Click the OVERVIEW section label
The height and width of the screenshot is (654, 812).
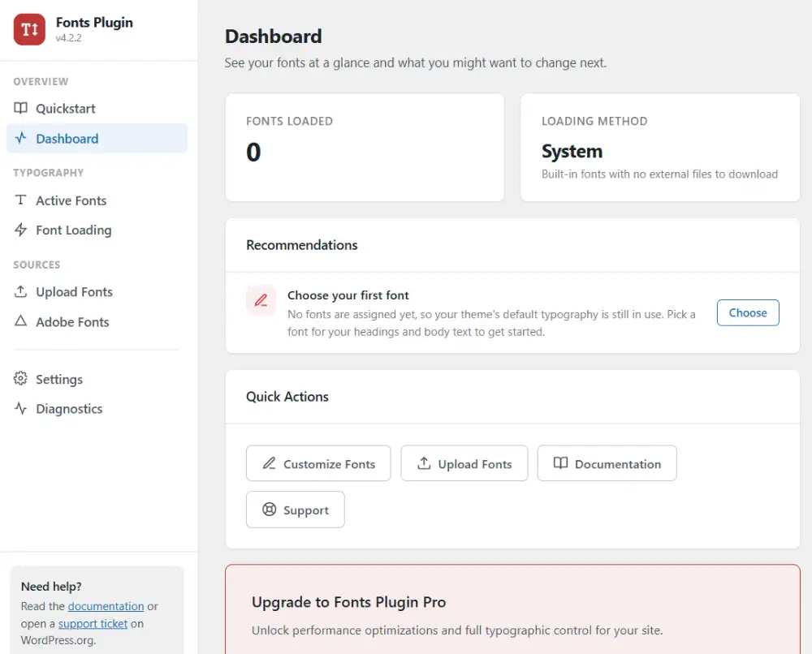coord(41,81)
